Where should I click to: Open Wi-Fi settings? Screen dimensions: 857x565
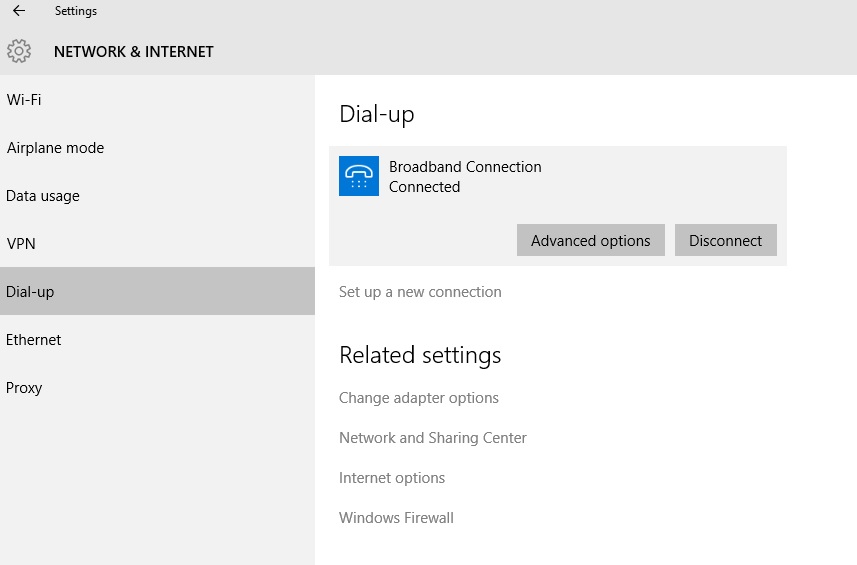click(x=157, y=99)
